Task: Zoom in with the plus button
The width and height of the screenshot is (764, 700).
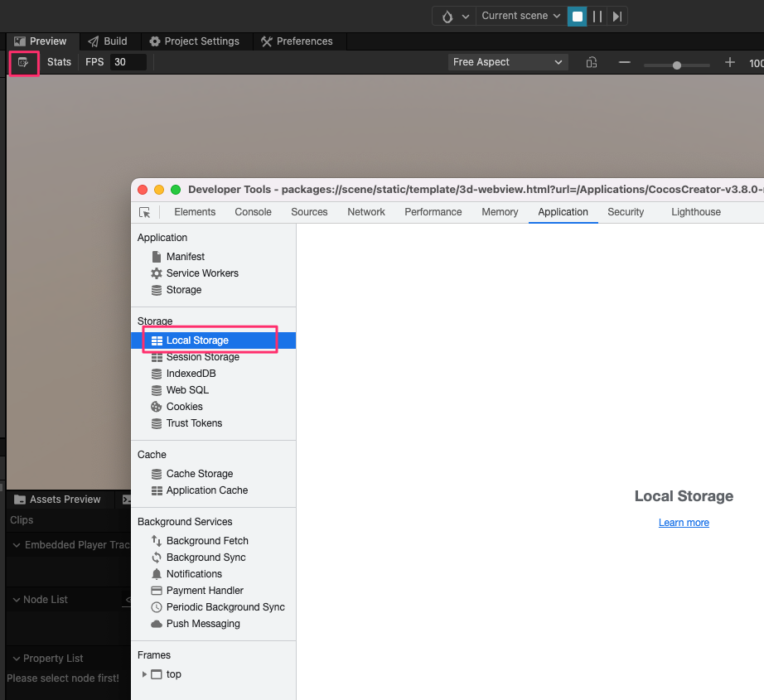Action: (x=729, y=62)
